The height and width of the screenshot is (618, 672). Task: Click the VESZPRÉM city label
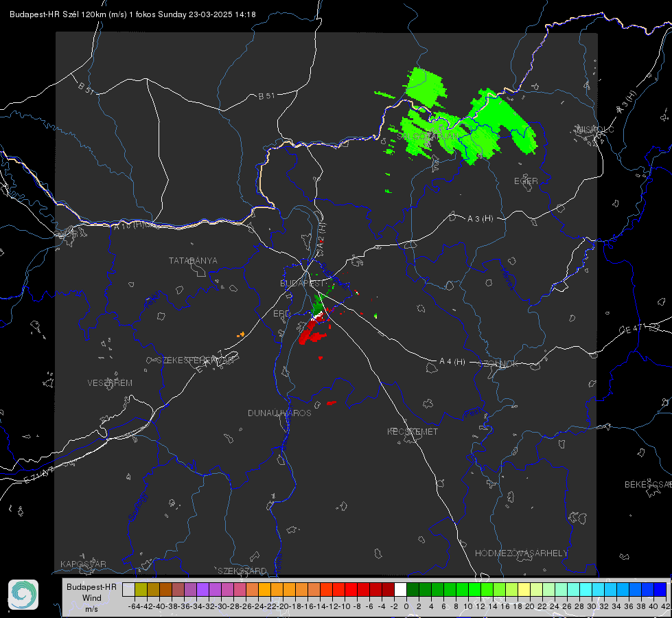[x=110, y=383]
